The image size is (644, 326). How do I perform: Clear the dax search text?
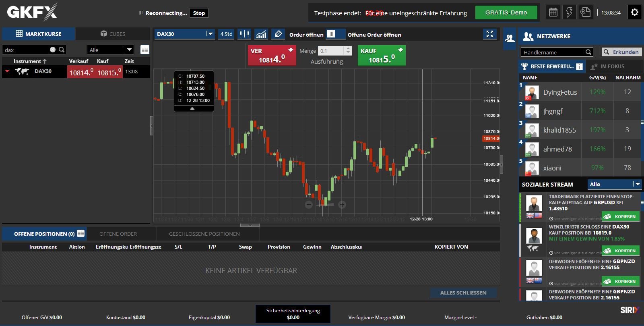pyautogui.click(x=53, y=50)
